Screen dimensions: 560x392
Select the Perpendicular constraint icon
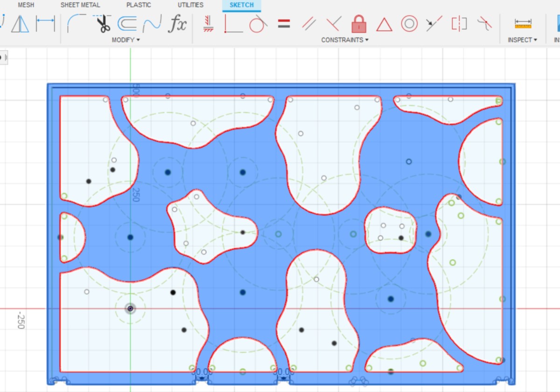(334, 23)
